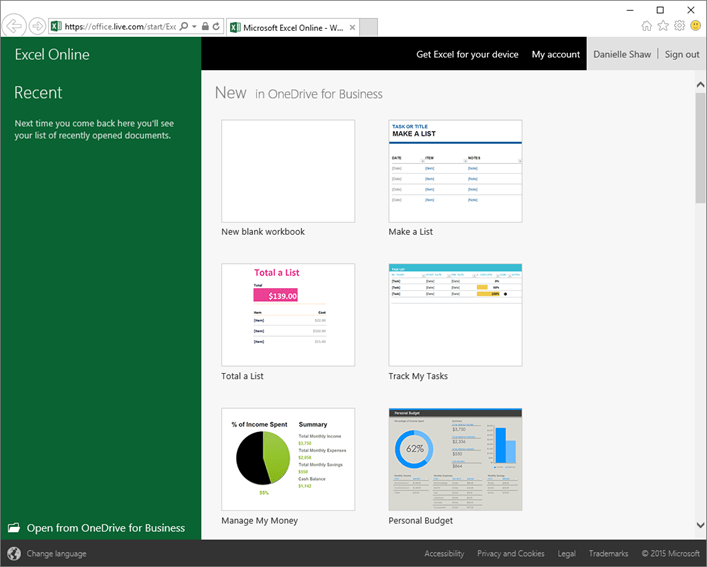
Task: Go back with the browser back arrow
Action: [x=14, y=26]
